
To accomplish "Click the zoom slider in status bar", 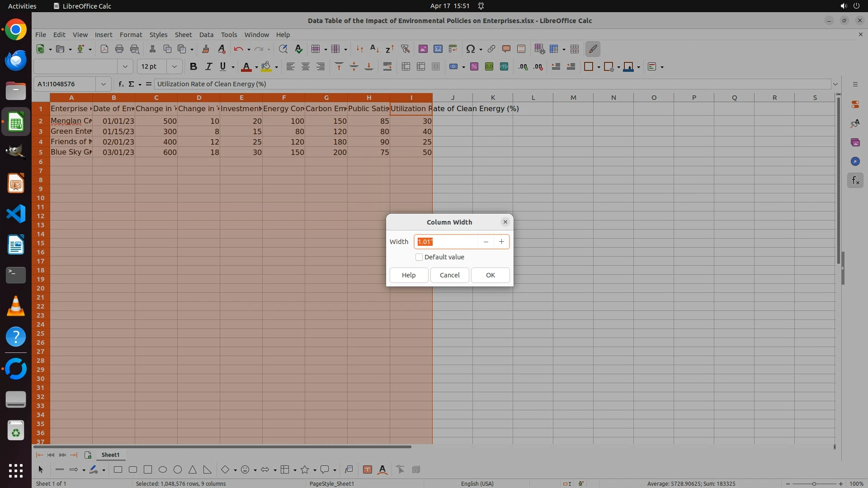I will tap(814, 484).
